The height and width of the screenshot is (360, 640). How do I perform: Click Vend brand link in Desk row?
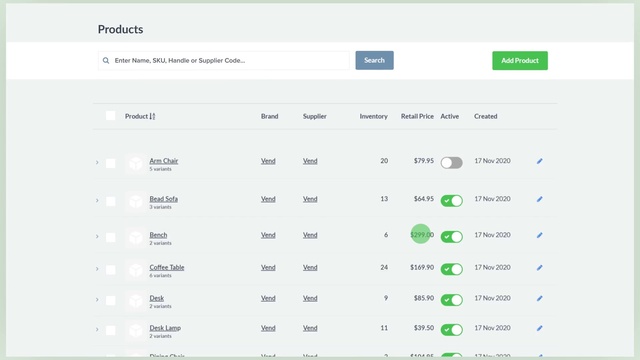(x=268, y=298)
